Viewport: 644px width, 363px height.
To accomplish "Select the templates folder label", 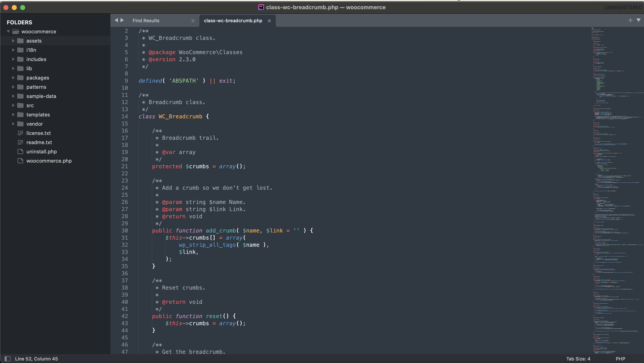I will pos(38,115).
